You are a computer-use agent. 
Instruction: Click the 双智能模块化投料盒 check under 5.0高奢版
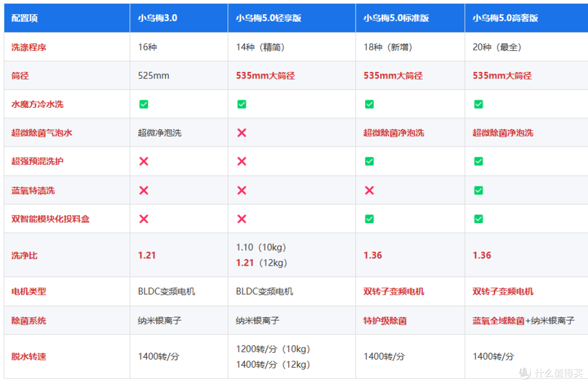[479, 219]
